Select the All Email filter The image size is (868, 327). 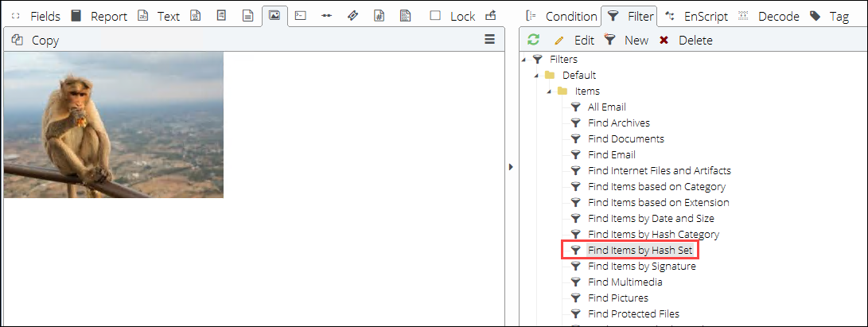click(607, 107)
